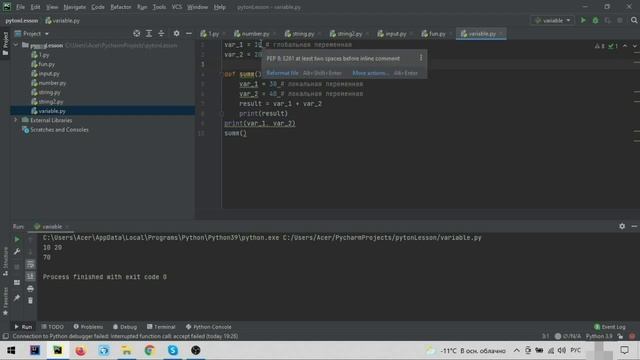Open the Refactor menu
640x360 pixels.
click(121, 7)
